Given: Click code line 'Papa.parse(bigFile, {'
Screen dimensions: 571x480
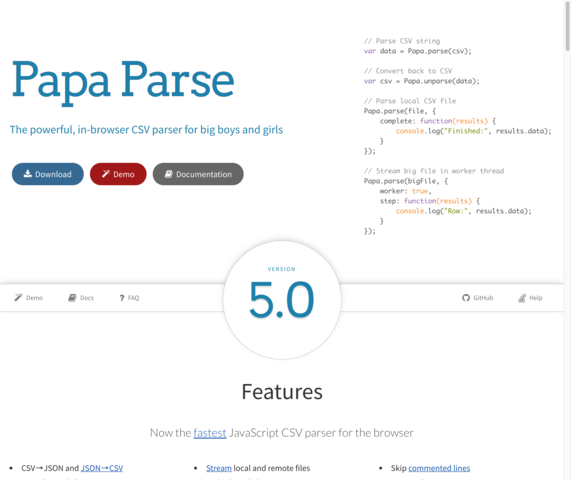Looking at the screenshot, I should [406, 181].
